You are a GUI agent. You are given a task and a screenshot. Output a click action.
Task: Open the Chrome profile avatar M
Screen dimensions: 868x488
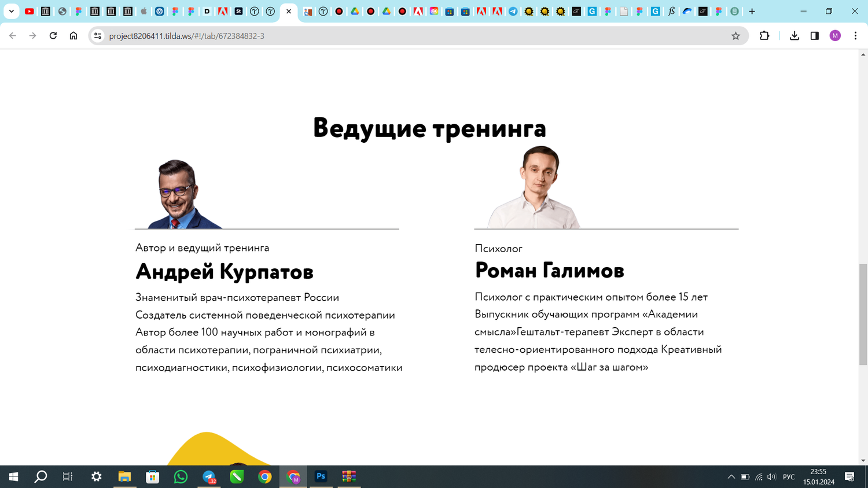(835, 36)
